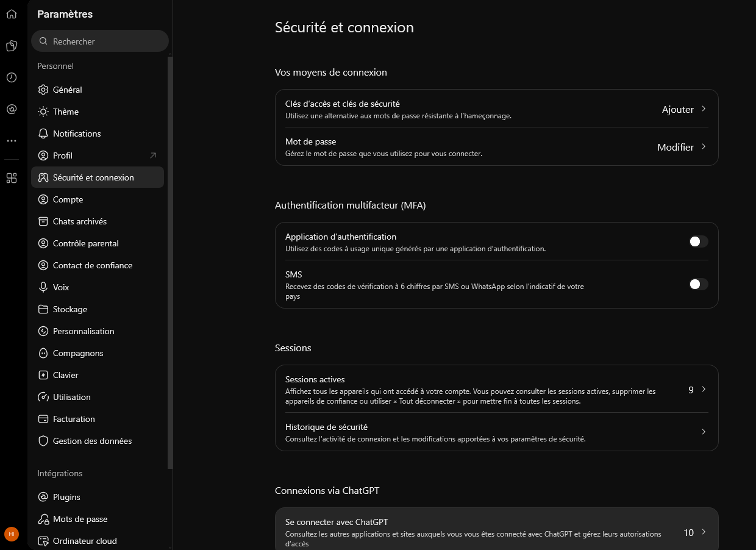Screen dimensions: 756x550
Task: Open the Notifications settings label
Action: 77,134
